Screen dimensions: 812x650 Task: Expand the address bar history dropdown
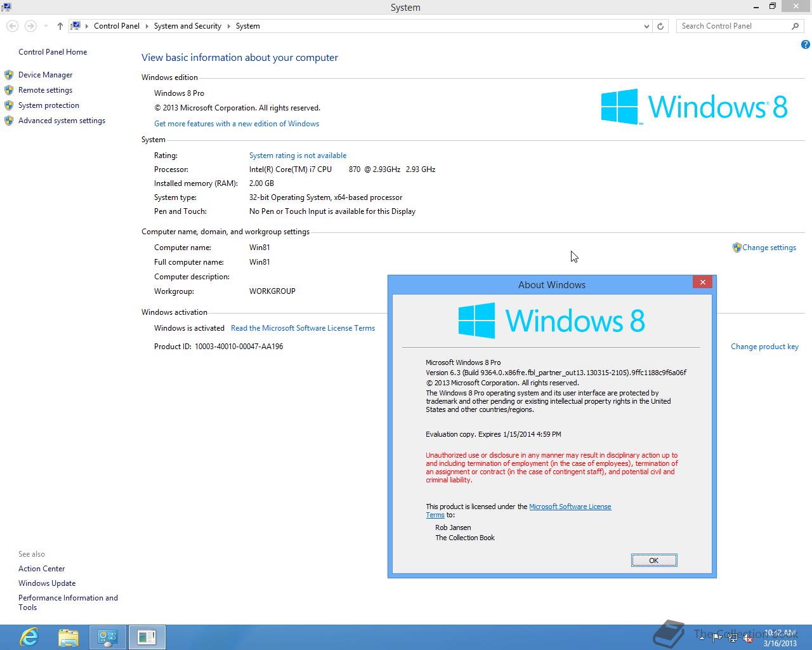pos(646,26)
